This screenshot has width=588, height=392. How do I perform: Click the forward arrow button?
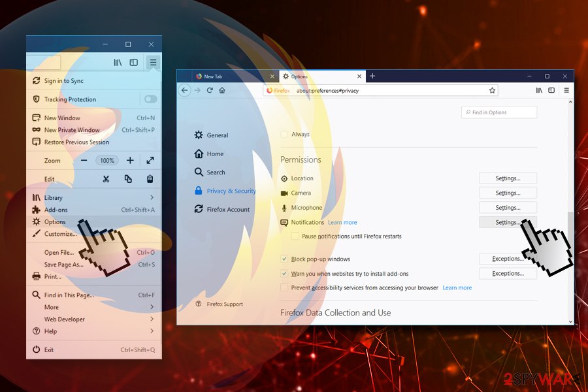(x=197, y=90)
